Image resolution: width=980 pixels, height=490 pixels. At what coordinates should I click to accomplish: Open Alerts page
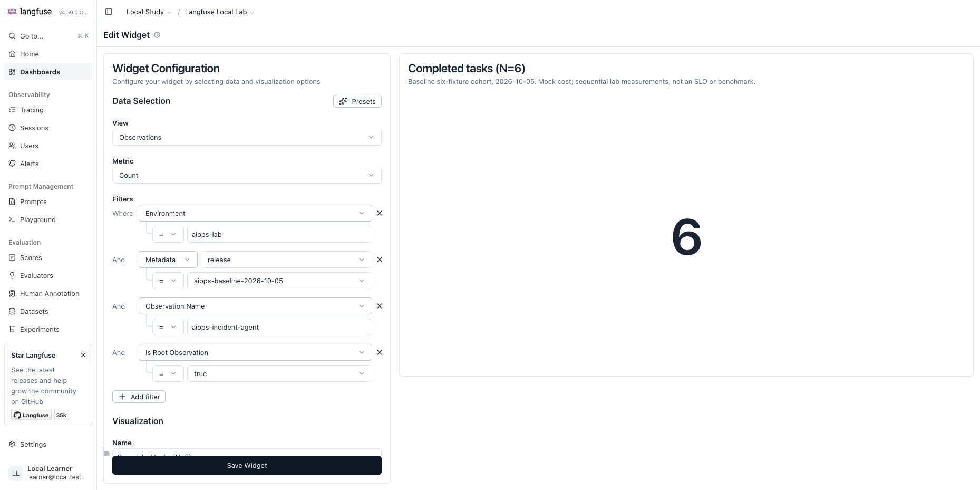48,164
